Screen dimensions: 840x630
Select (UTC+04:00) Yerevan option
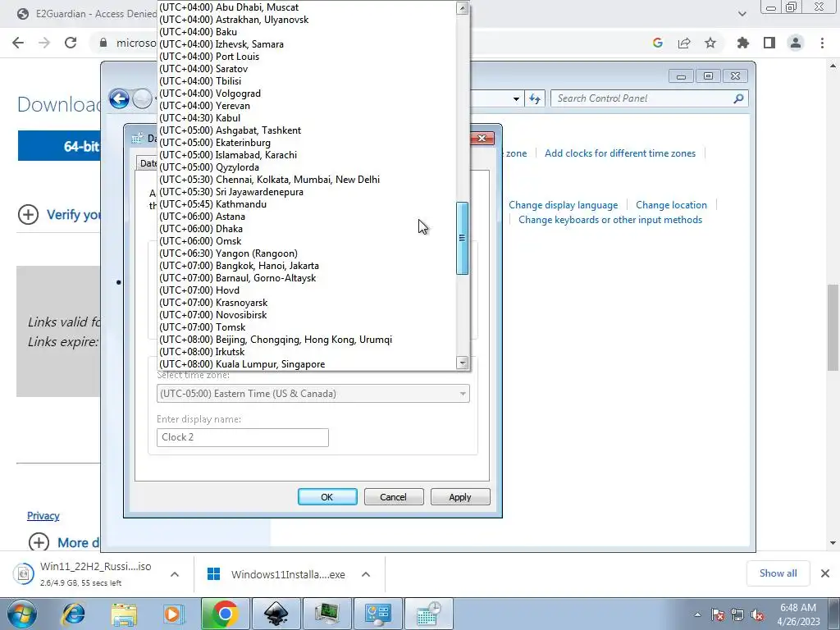307,106
